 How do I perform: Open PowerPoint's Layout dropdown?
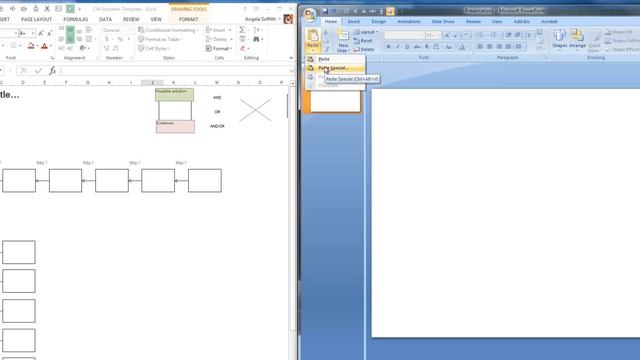tap(366, 32)
